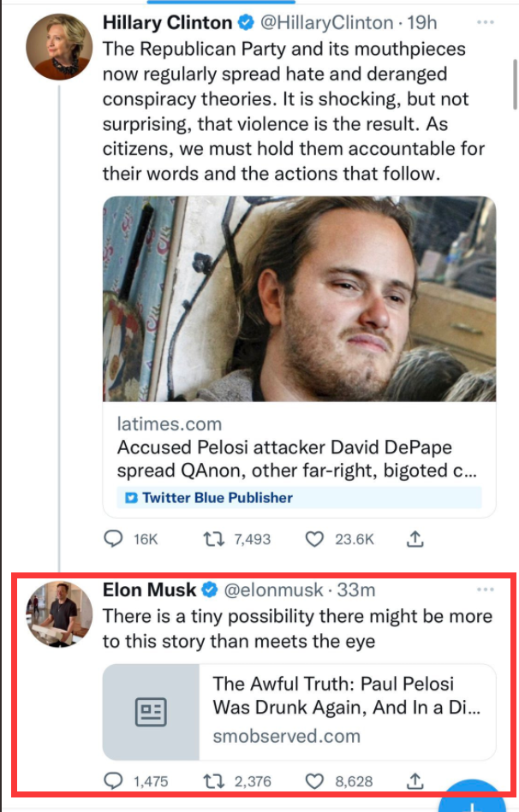Like Hillary Clinton's tweet
Screen dimensions: 519x812
click(315, 539)
